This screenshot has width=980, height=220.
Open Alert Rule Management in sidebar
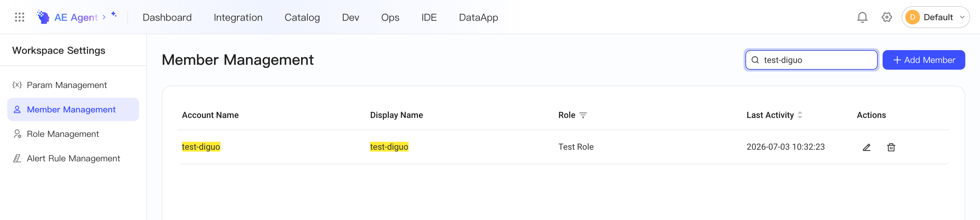(x=73, y=159)
